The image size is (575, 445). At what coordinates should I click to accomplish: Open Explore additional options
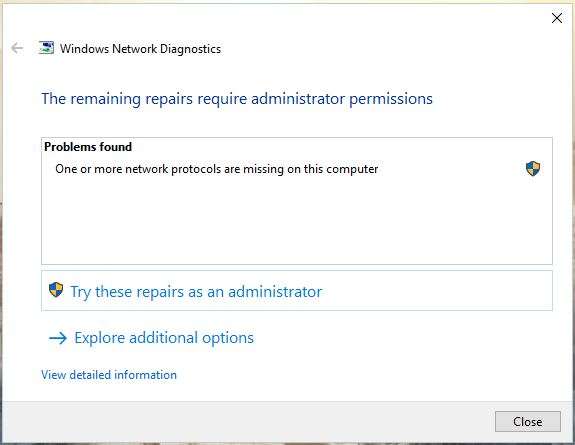coord(164,338)
